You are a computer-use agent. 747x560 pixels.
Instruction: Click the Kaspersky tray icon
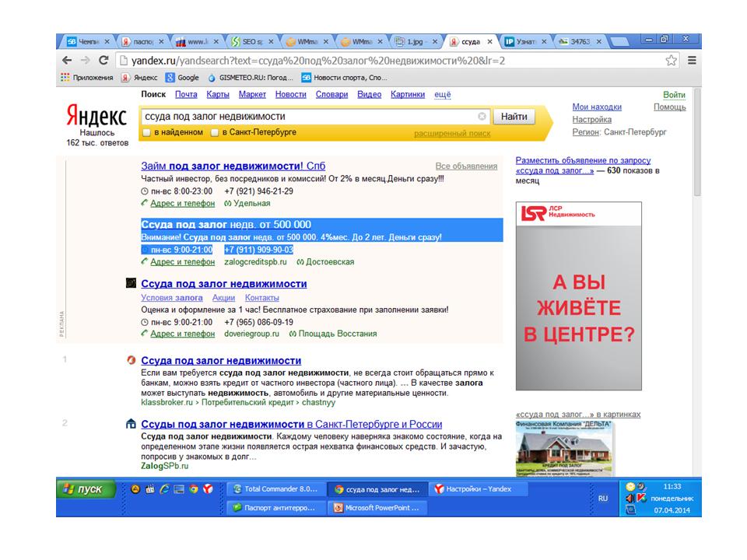coord(641,499)
